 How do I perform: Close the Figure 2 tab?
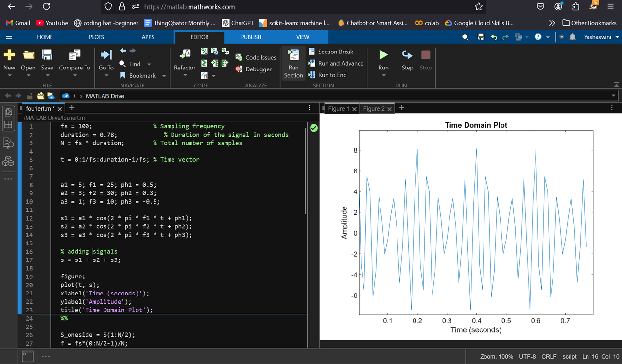[390, 109]
